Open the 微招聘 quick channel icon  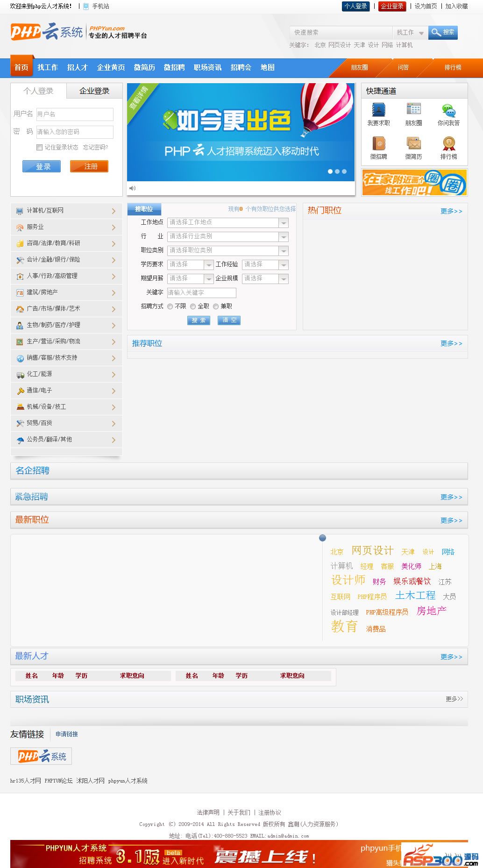click(378, 143)
